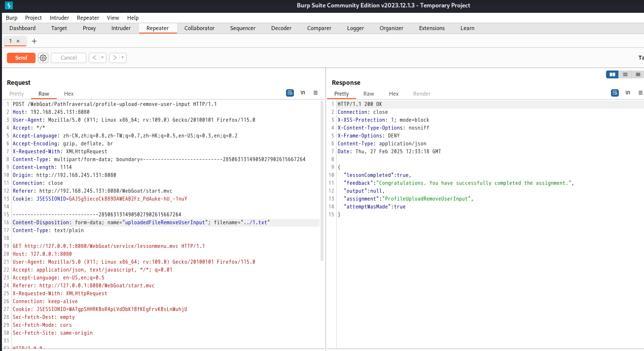Click the Content-Disposition line with filename "../1.txt"

[x=142, y=222]
